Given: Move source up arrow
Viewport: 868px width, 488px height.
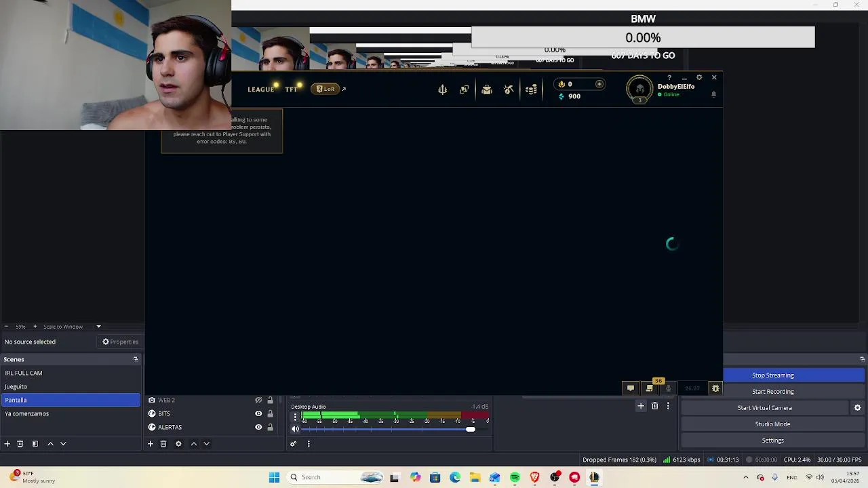Looking at the screenshot, I should 193,444.
